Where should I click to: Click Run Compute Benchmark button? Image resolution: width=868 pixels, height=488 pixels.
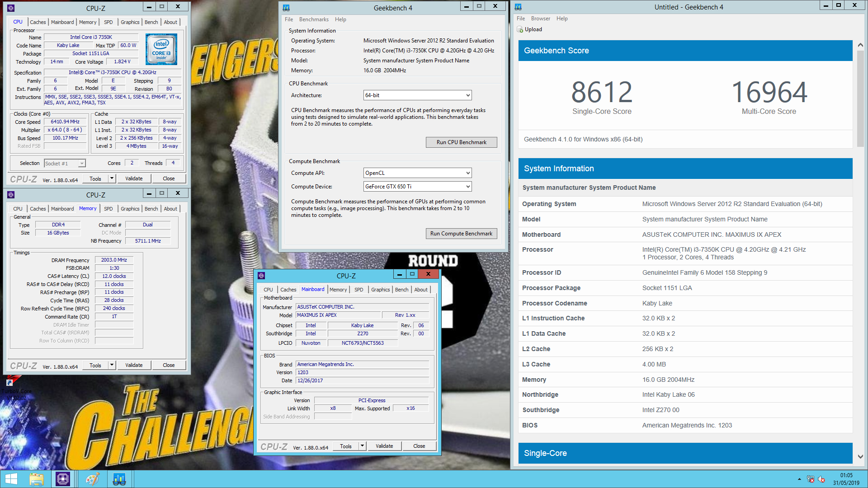pos(462,234)
